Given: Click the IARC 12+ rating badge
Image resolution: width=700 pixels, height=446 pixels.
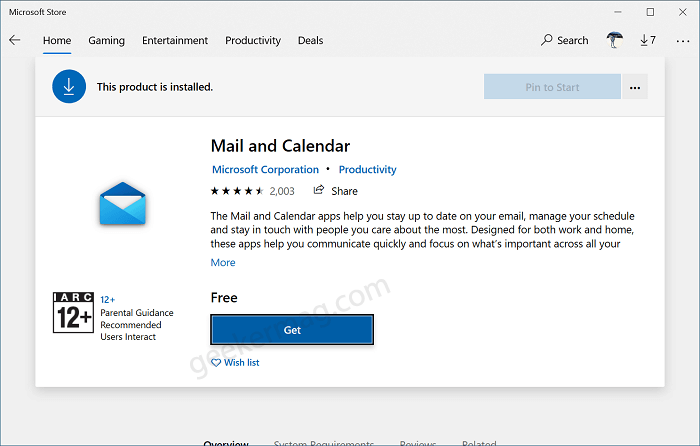Looking at the screenshot, I should coord(73,313).
